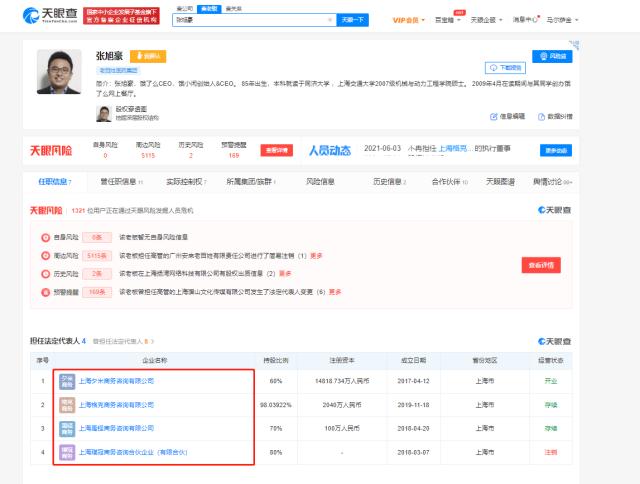Switch to the 任职信息 tab
This screenshot has height=484, width=640.
tap(55, 182)
